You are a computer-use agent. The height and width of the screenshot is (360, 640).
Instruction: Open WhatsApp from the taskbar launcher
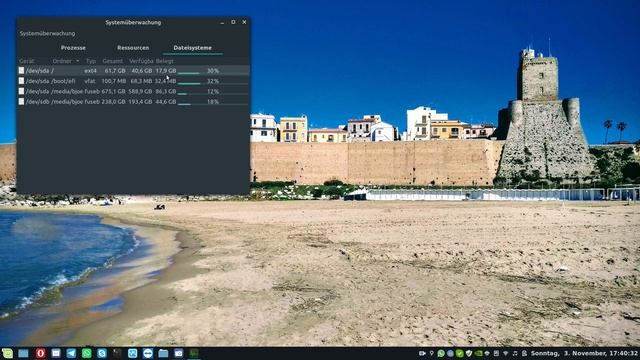pyautogui.click(x=87, y=353)
